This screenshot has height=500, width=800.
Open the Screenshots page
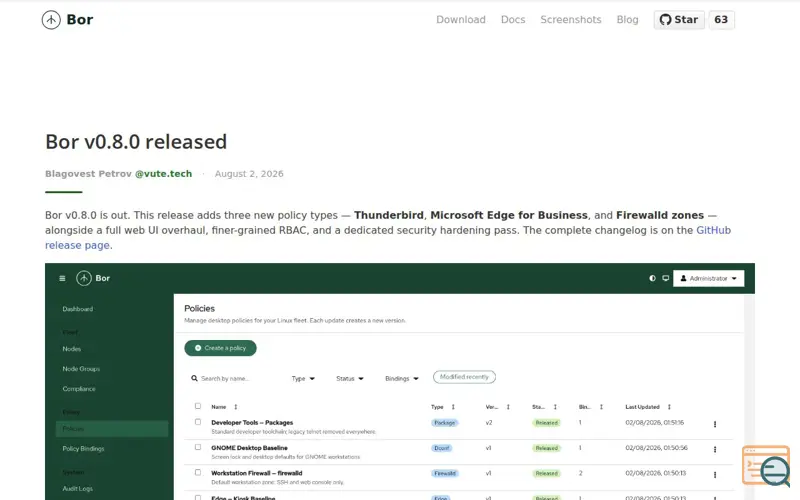pos(571,20)
